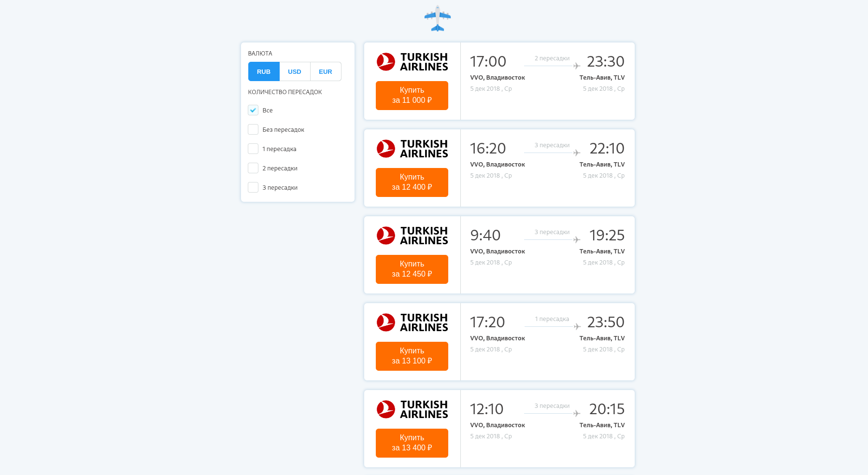This screenshot has width=868, height=475.
Task: Switch currency to EUR
Action: (325, 71)
